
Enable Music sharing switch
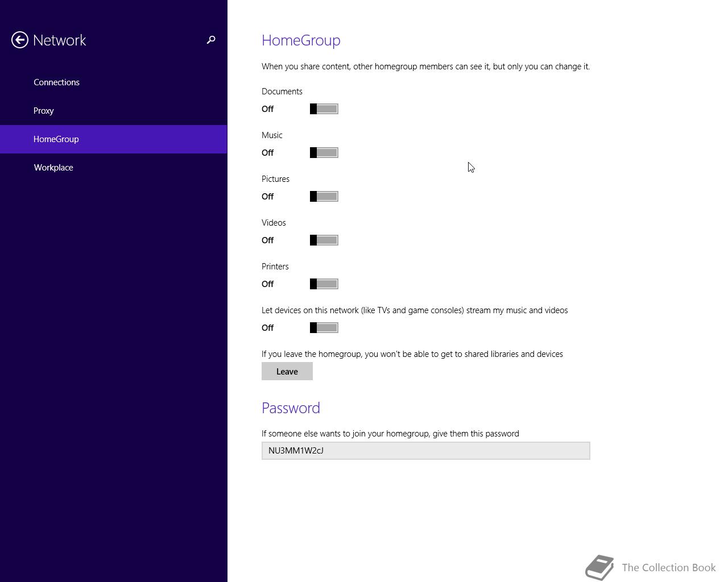[324, 153]
